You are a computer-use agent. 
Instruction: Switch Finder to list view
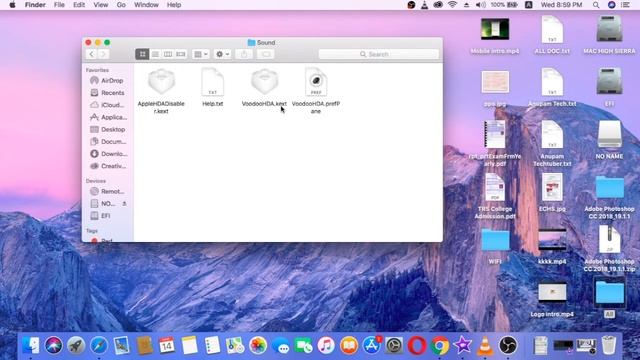click(x=155, y=54)
